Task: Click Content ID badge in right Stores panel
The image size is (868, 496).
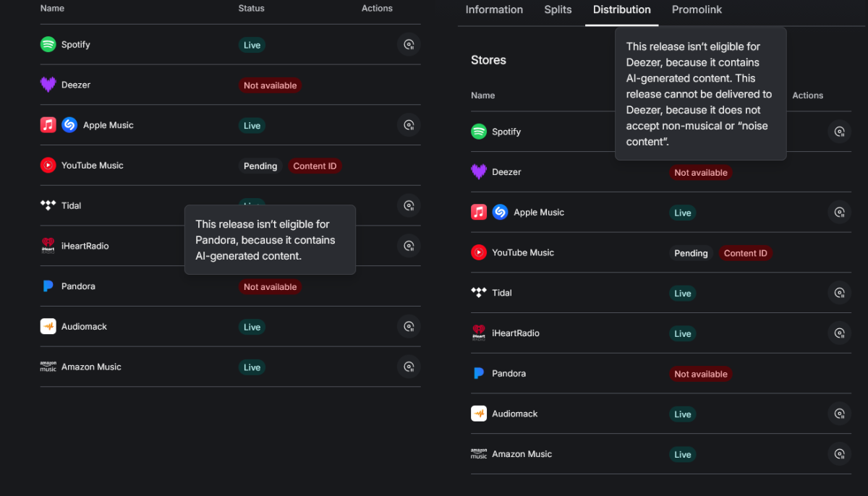Action: pyautogui.click(x=746, y=254)
